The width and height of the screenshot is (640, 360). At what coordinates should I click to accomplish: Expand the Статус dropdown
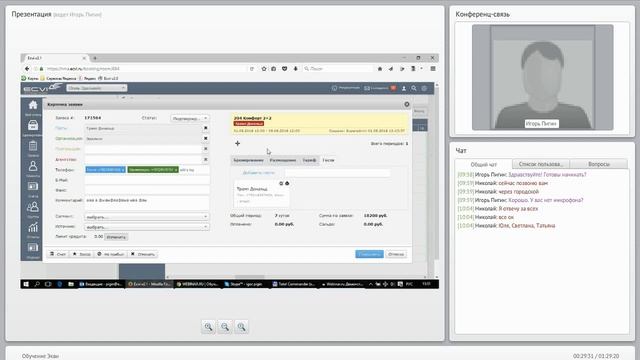click(190, 118)
